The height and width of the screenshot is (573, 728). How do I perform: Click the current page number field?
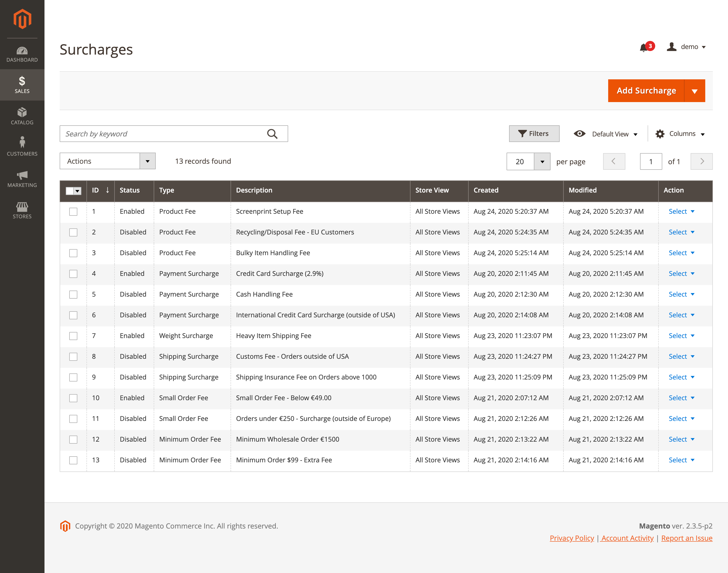[651, 162]
